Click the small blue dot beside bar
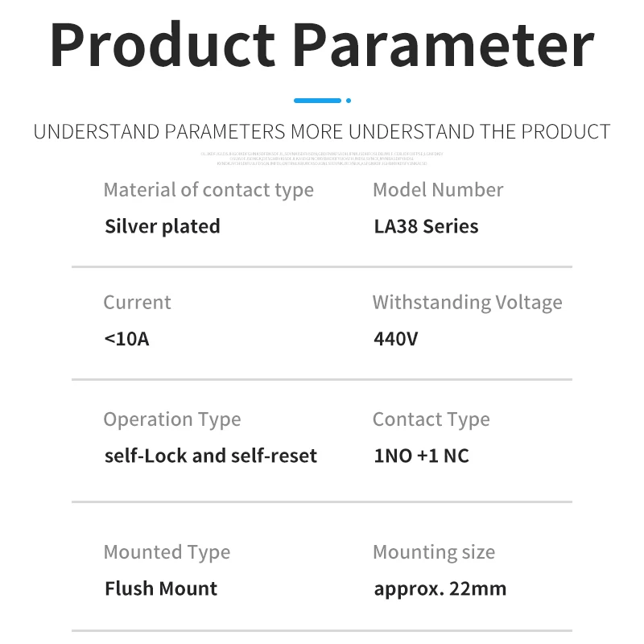The height and width of the screenshot is (644, 644). tap(349, 101)
